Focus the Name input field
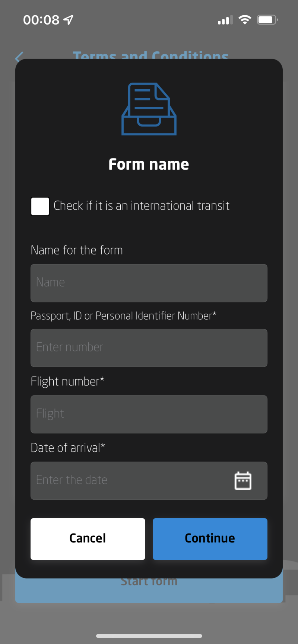 149,283
